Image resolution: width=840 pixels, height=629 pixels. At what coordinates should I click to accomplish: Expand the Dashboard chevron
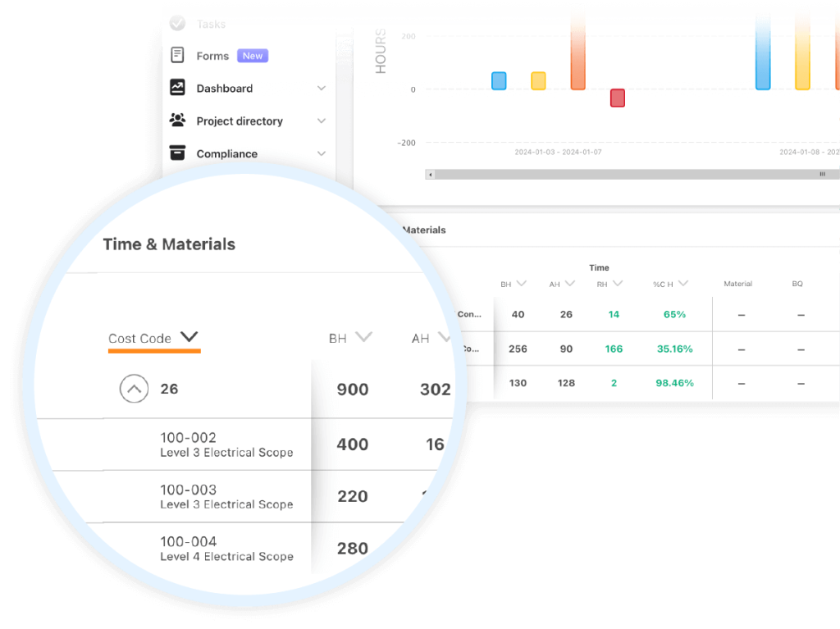pyautogui.click(x=322, y=88)
